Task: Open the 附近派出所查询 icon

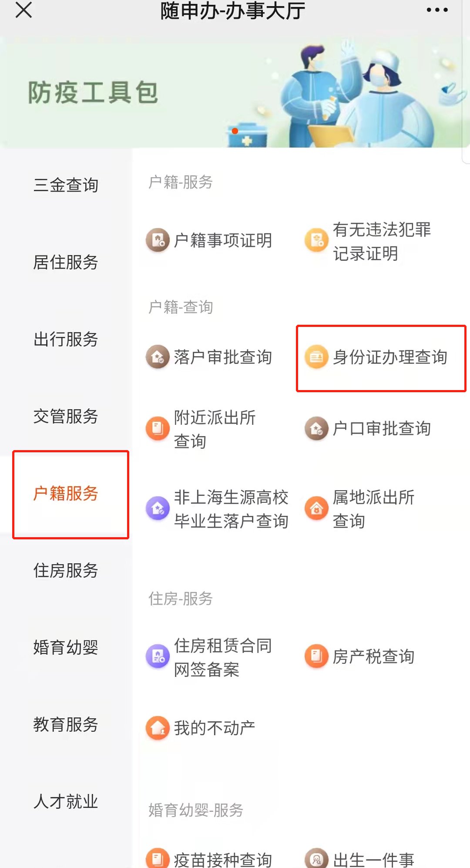Action: (x=158, y=429)
